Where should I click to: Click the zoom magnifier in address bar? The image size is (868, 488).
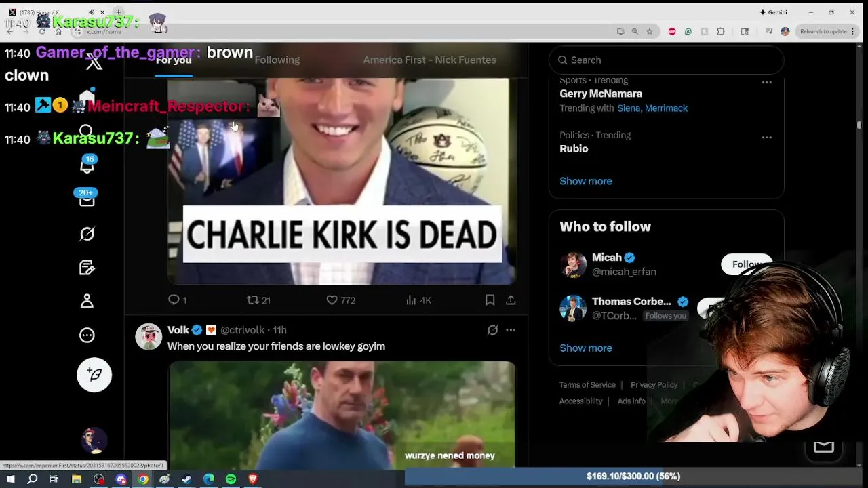[635, 31]
